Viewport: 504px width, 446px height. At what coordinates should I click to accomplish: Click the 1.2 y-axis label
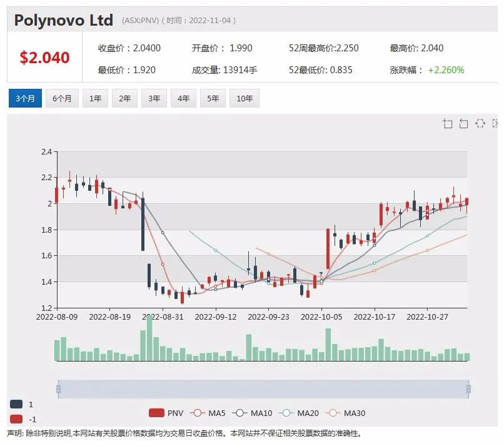47,308
